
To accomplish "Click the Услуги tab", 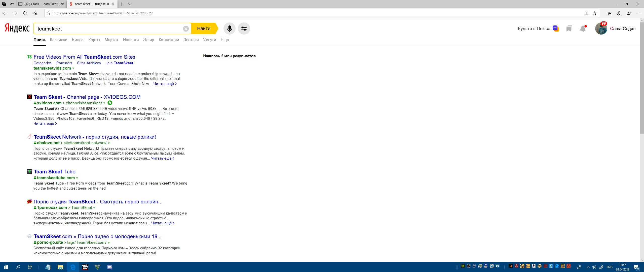I will (210, 40).
